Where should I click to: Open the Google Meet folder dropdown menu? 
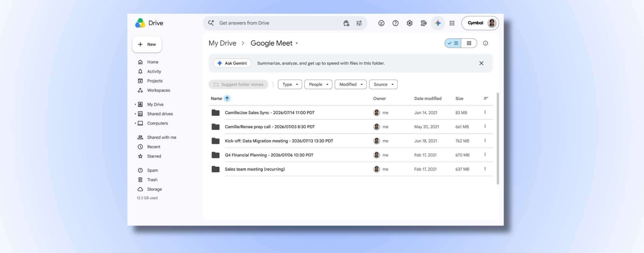(x=297, y=44)
